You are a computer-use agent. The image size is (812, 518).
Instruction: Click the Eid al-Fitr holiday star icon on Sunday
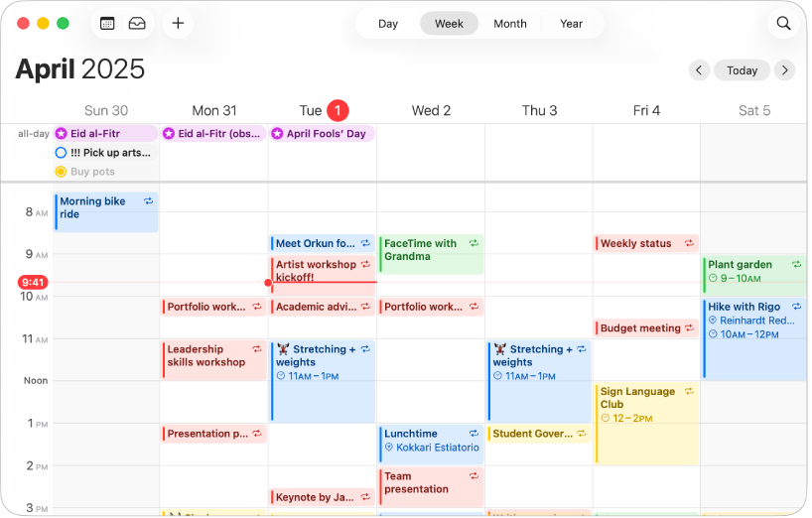coord(62,134)
